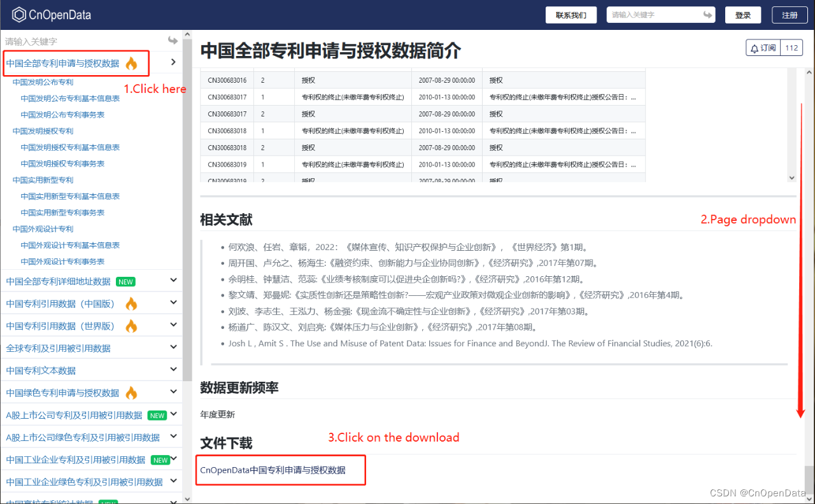Viewport: 815px width, 504px height.
Task: Expand 中国专利引用数据（中国版） chevron
Action: point(173,302)
